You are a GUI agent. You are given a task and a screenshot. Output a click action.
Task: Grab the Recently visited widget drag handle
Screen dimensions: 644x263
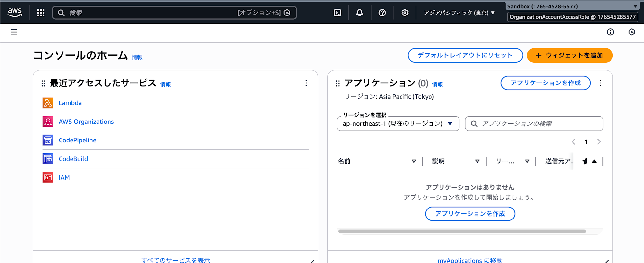coord(43,83)
